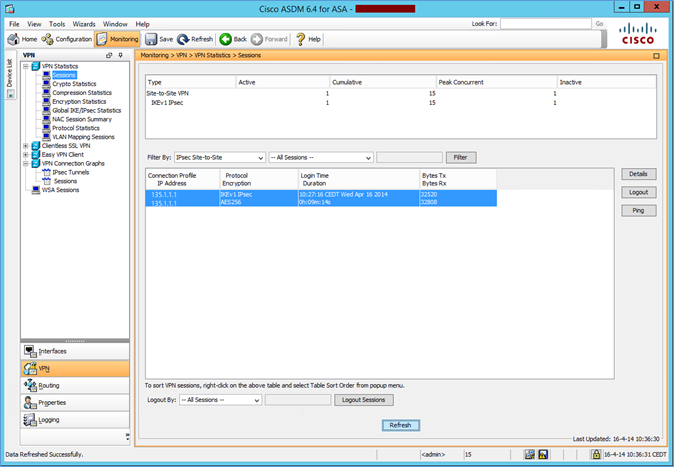The width and height of the screenshot is (674, 467).
Task: Select Protocol Statistics tree item
Action: click(x=76, y=128)
